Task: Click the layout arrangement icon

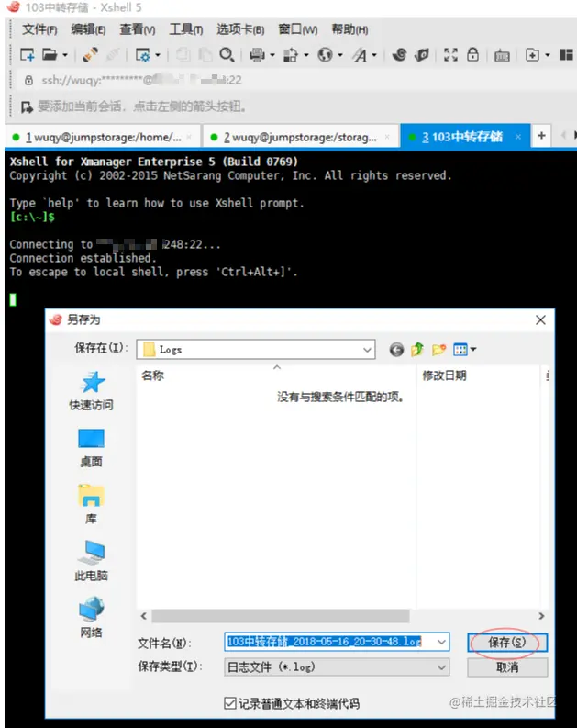Action: pos(566,55)
